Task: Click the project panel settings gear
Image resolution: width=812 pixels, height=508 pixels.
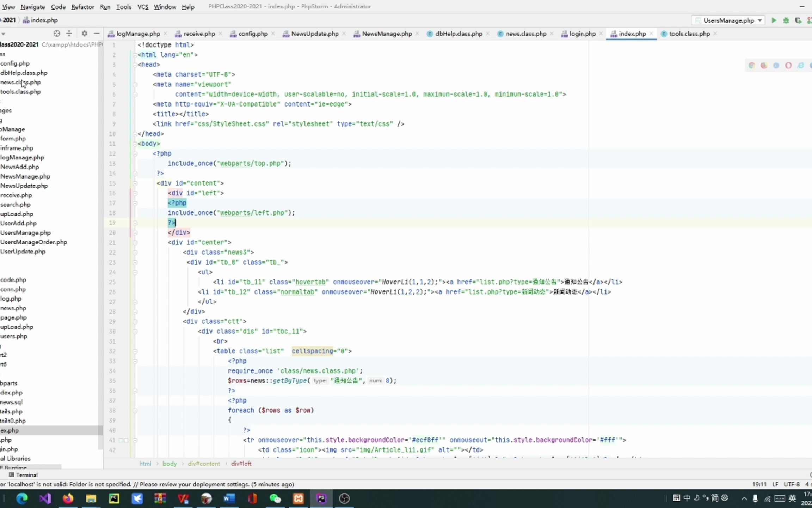Action: point(84,34)
